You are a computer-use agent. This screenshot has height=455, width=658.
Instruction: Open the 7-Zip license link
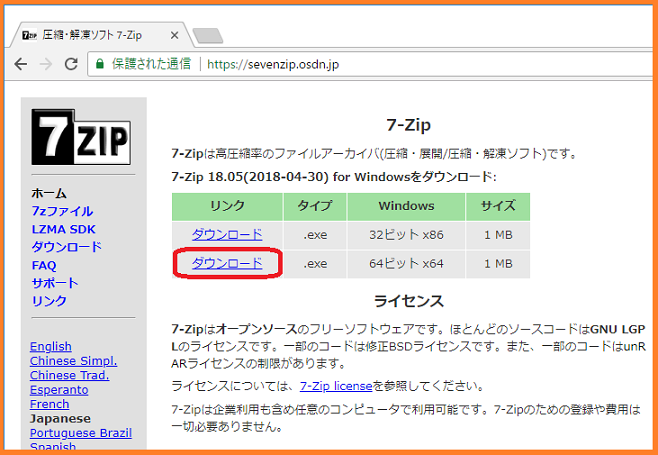336,386
